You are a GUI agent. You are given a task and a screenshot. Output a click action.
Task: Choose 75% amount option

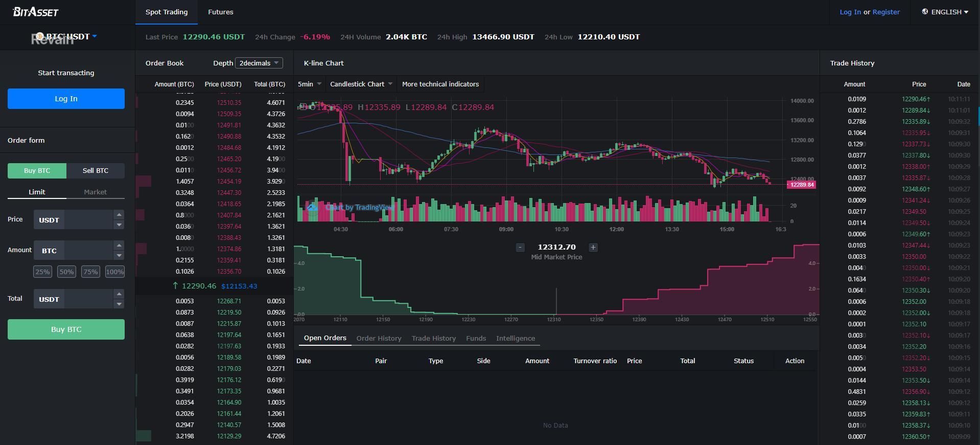pos(90,272)
